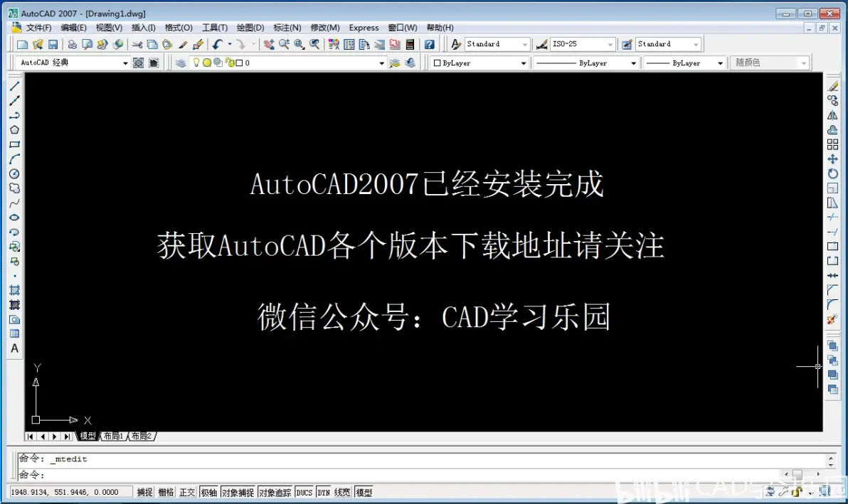The height and width of the screenshot is (504, 848).
Task: Select the Ellipse drawing tool
Action: [15, 217]
